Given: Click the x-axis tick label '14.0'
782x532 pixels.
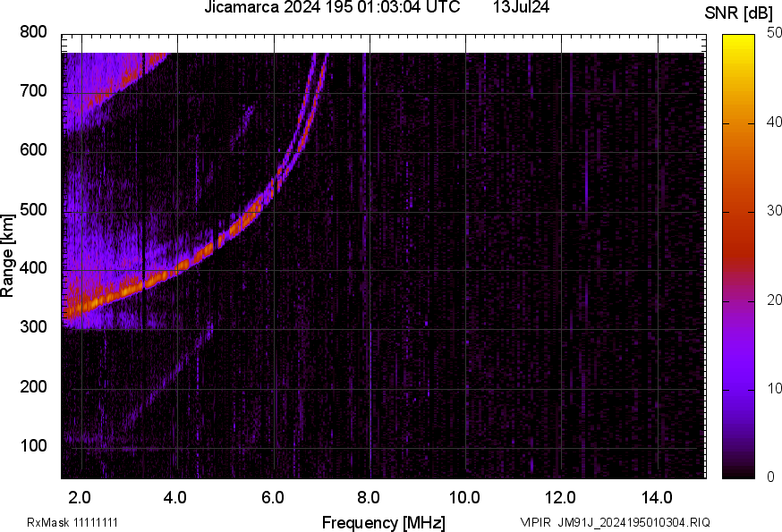Looking at the screenshot, I should [657, 498].
